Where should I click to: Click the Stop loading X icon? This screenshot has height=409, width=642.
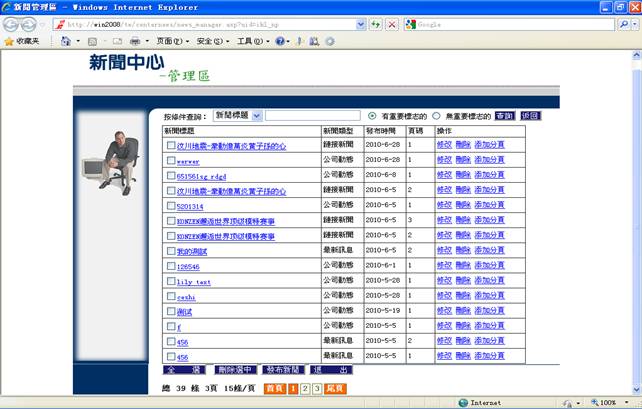pyautogui.click(x=391, y=23)
